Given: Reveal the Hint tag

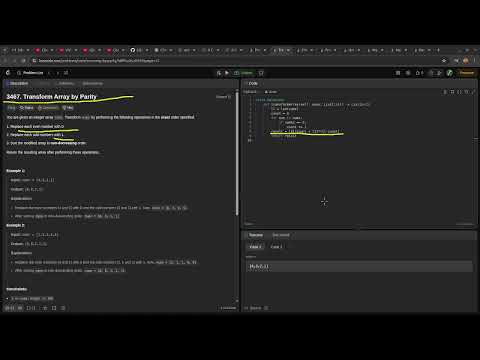Looking at the screenshot, I should point(68,108).
